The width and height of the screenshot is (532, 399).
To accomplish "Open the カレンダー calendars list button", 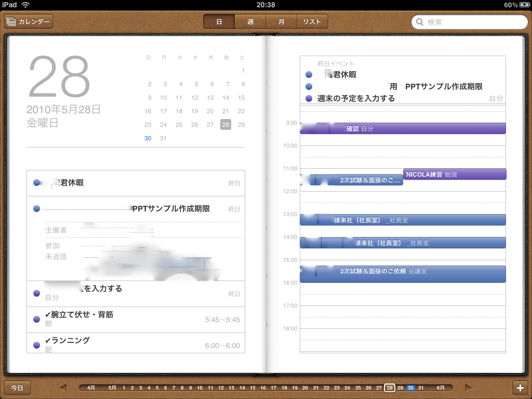I will (x=29, y=22).
